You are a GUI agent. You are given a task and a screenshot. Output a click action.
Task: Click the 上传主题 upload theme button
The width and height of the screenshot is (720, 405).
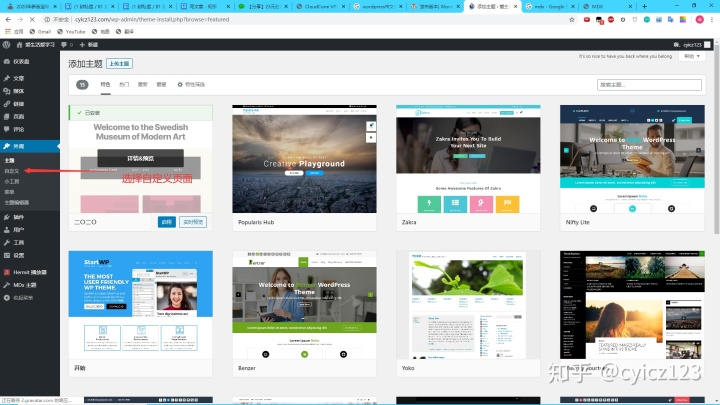119,64
